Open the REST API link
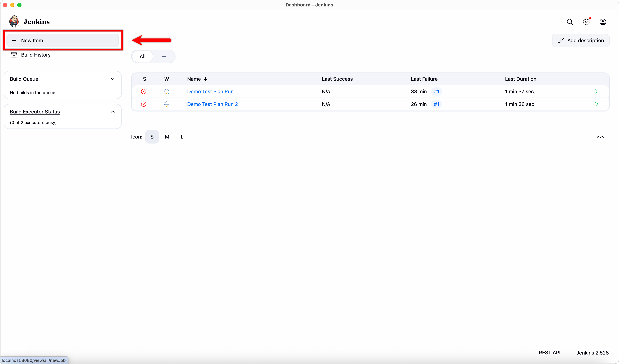Viewport: 619px width, 364px height. coord(550,353)
